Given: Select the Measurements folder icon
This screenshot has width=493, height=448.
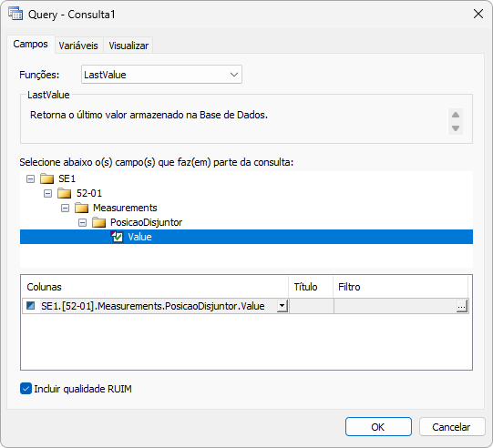Looking at the screenshot, I should click(82, 208).
